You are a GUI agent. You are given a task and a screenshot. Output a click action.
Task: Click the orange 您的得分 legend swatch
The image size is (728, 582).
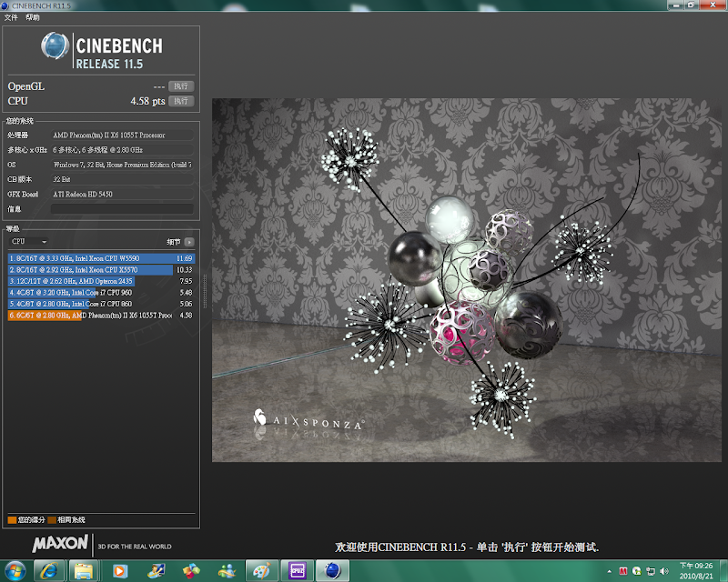pyautogui.click(x=12, y=520)
